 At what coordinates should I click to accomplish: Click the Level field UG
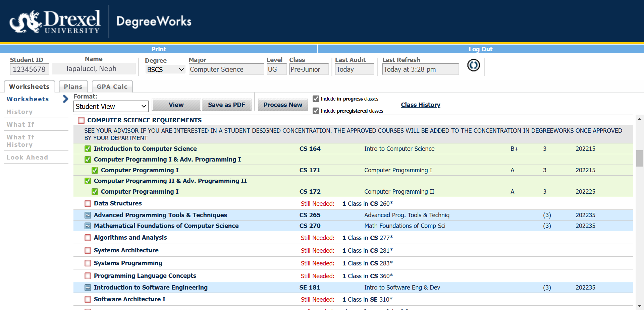click(x=277, y=69)
